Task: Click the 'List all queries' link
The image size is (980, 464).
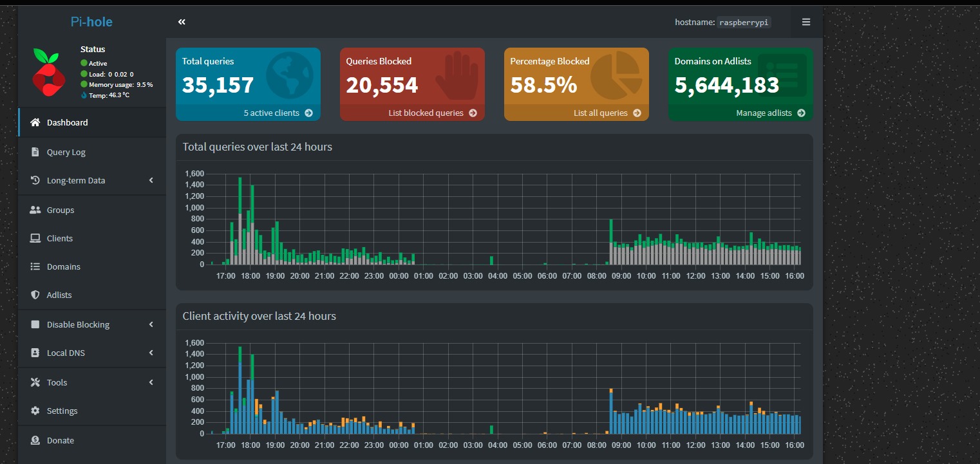Action: [x=607, y=113]
